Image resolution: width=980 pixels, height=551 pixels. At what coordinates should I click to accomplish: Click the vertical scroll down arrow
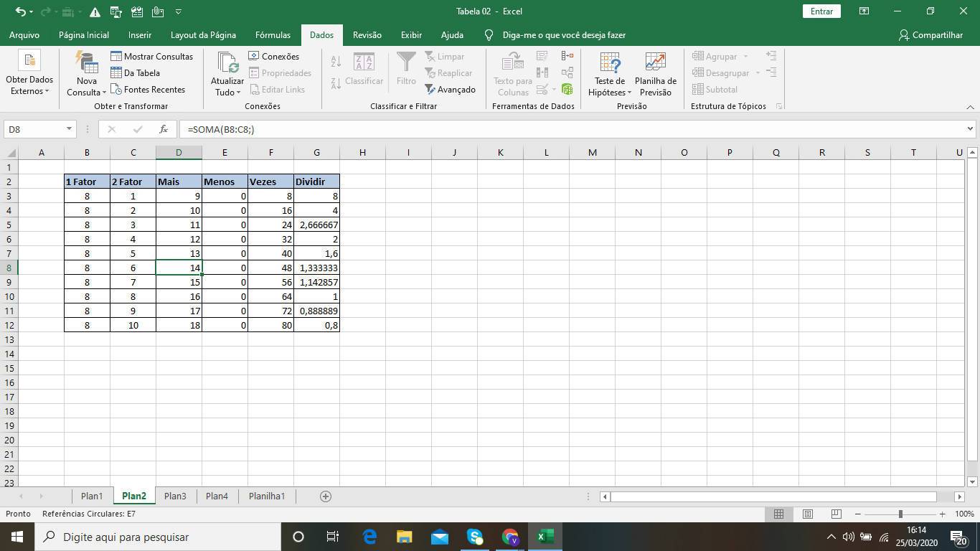point(972,482)
